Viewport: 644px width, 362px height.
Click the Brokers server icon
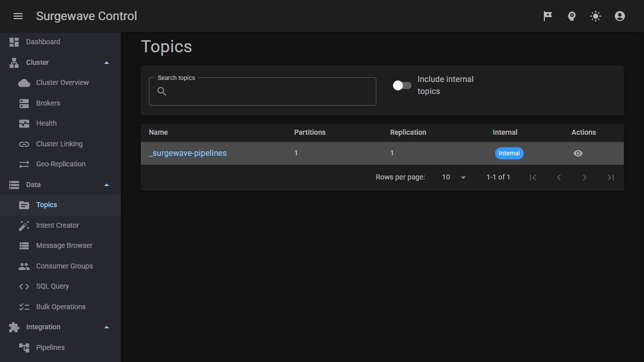point(24,104)
